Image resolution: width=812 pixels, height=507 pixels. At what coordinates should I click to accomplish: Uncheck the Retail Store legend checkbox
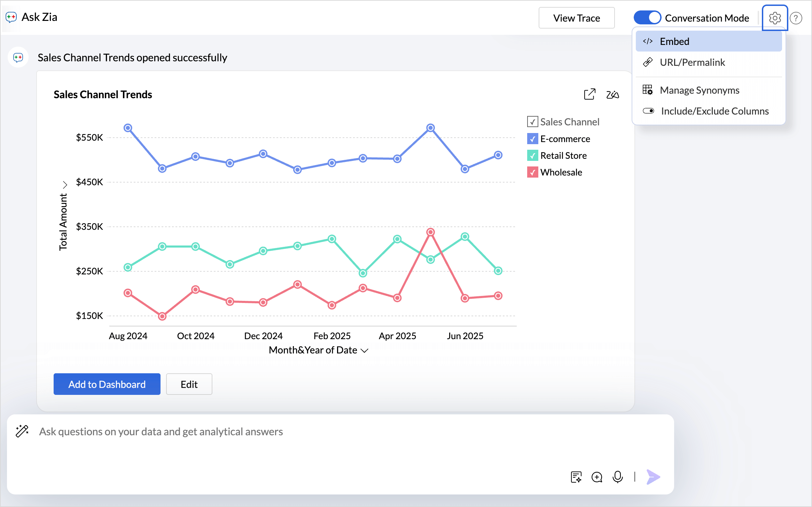[x=532, y=156]
